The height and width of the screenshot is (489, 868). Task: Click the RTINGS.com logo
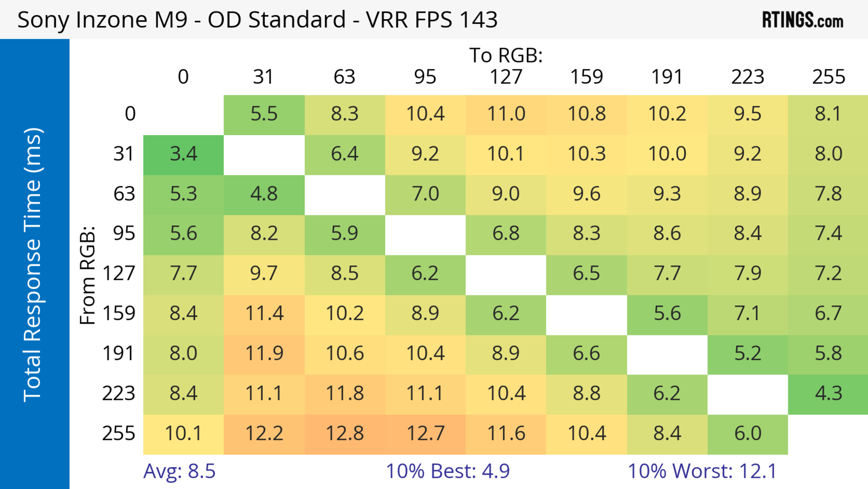803,19
